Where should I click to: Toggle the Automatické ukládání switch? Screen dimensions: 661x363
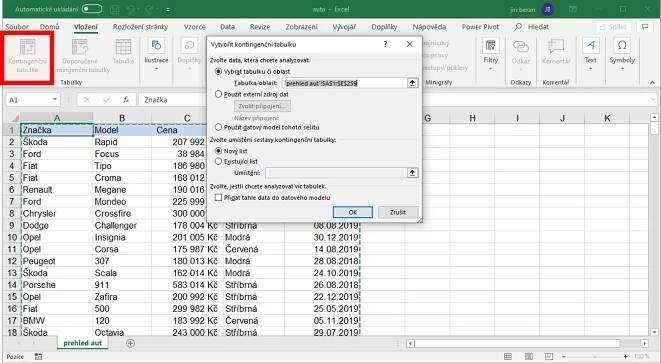click(92, 9)
